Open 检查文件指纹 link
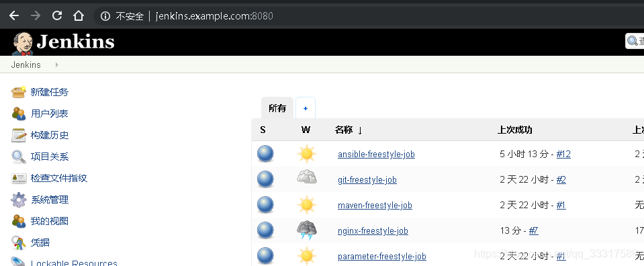This screenshot has width=644, height=266. 59,178
